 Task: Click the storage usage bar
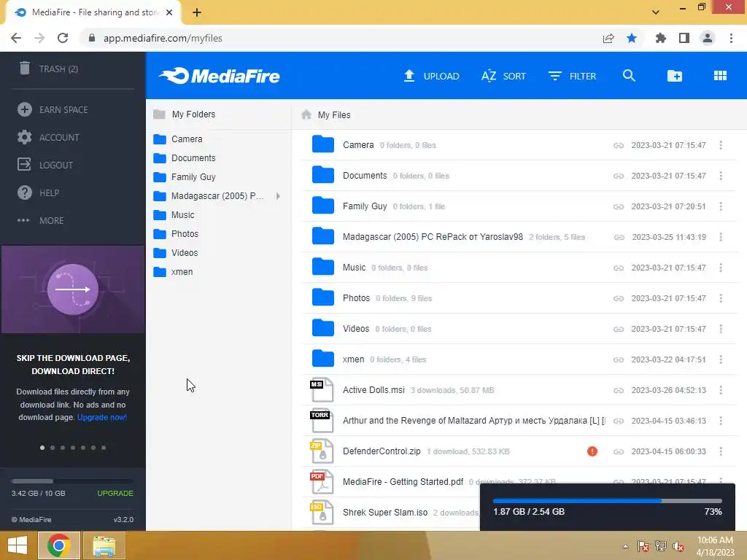[72, 481]
